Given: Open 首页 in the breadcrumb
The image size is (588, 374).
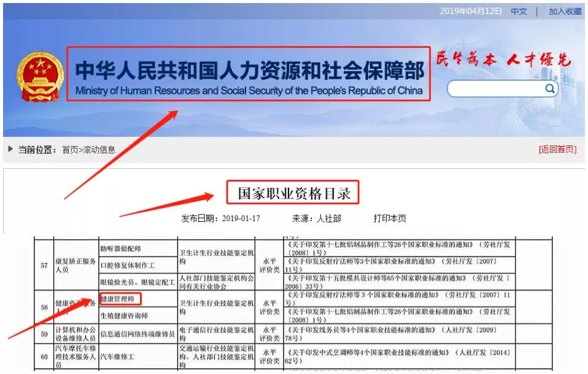Looking at the screenshot, I should point(70,149).
